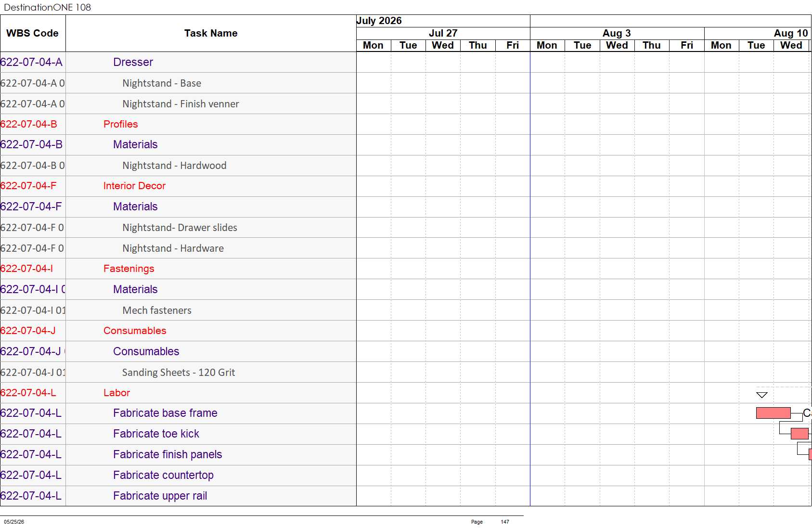This screenshot has height=528, width=812.
Task: Click WBS code 622-07-04-L for Labor
Action: pos(28,393)
